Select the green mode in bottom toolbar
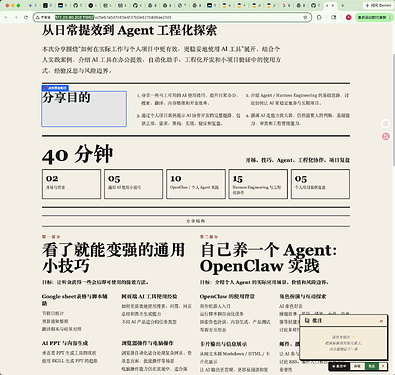The width and height of the screenshot is (395, 375). pyautogui.click(x=372, y=366)
